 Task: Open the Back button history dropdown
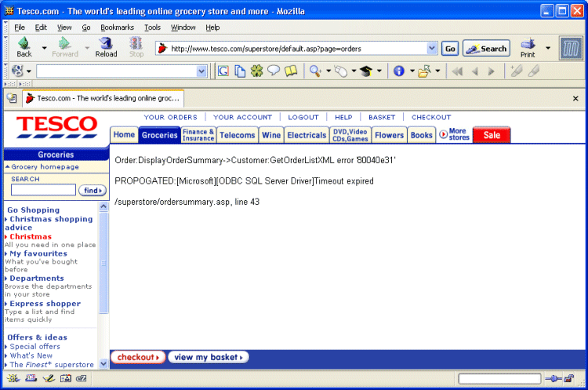coord(44,48)
